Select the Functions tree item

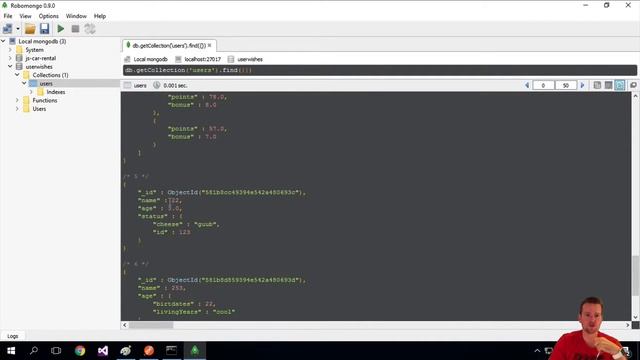pyautogui.click(x=44, y=100)
